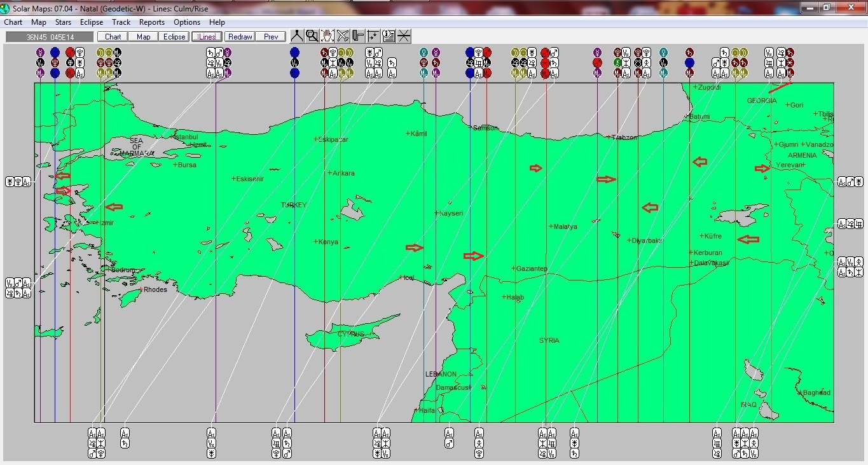Toggle the Lines button off
Screen dimensions: 868x465
tap(206, 36)
